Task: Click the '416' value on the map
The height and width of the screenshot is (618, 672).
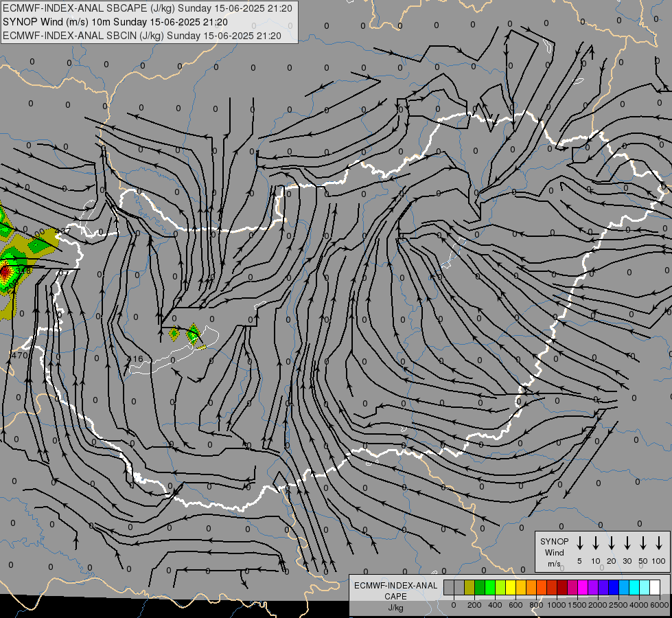Action: pos(135,359)
